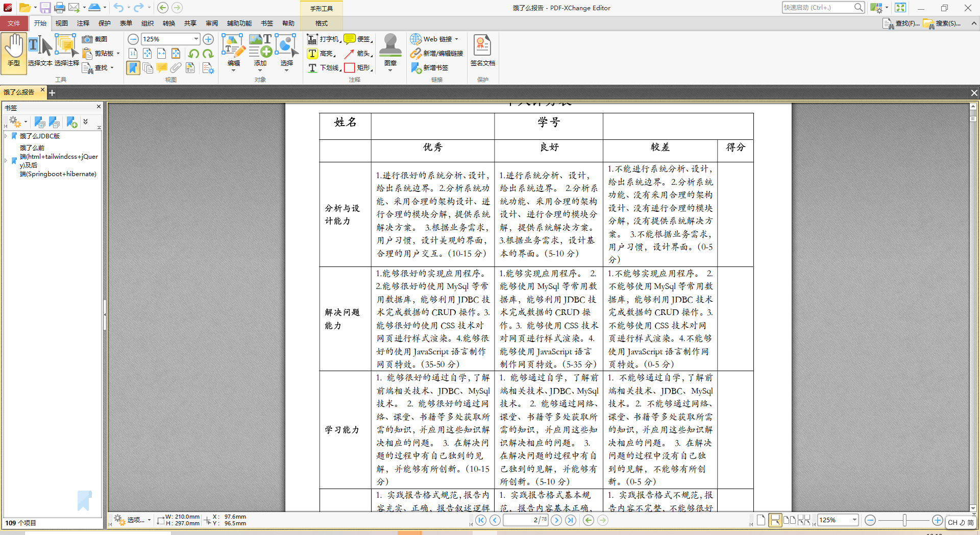Open the 表单 ribbon tab
The image size is (980, 535).
point(126,23)
